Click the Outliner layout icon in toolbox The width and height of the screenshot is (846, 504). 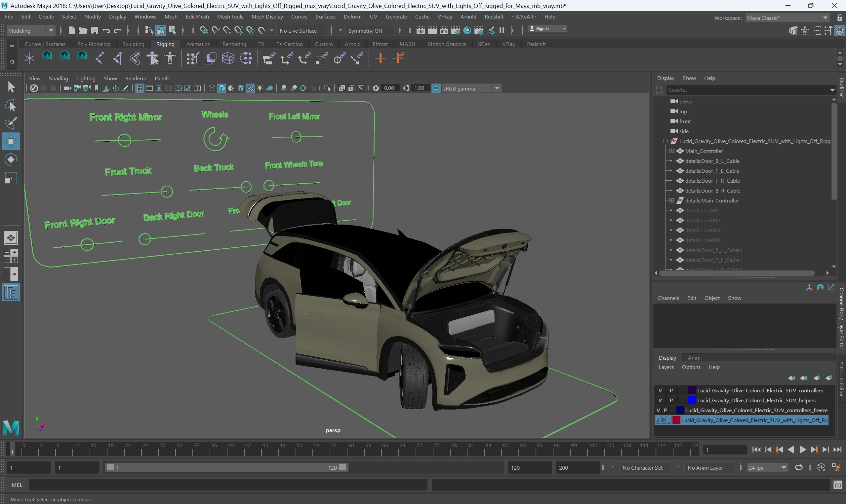click(x=11, y=292)
